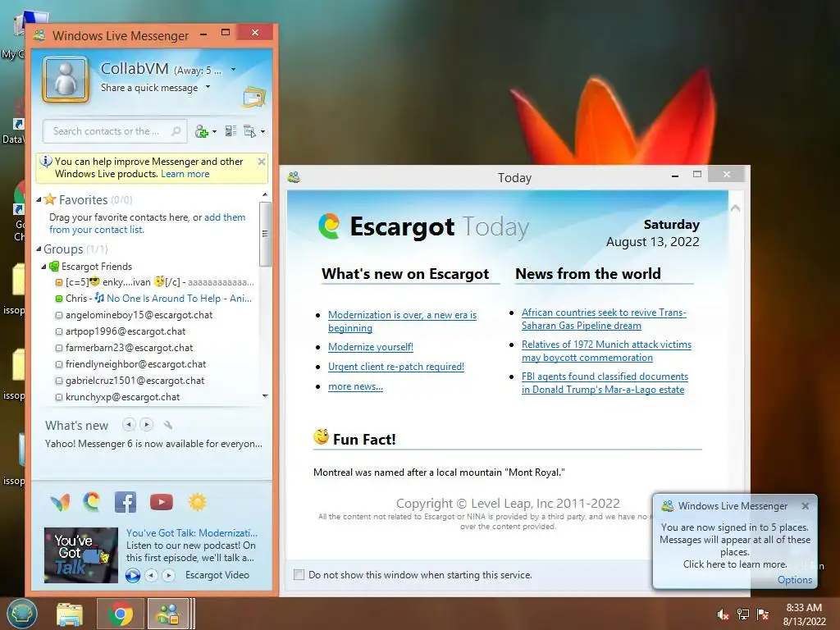Image resolution: width=840 pixels, height=630 pixels.
Task: Click contact list scroll down arrow
Action: [x=265, y=396]
